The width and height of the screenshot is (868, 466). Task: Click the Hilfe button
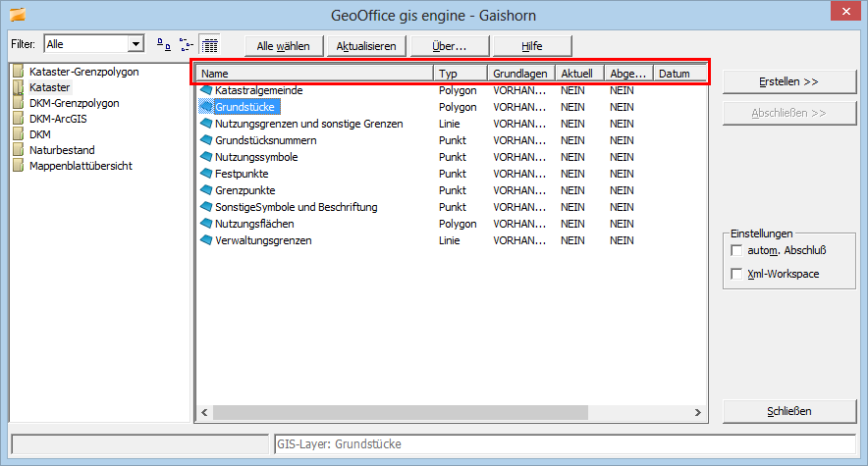[x=532, y=46]
